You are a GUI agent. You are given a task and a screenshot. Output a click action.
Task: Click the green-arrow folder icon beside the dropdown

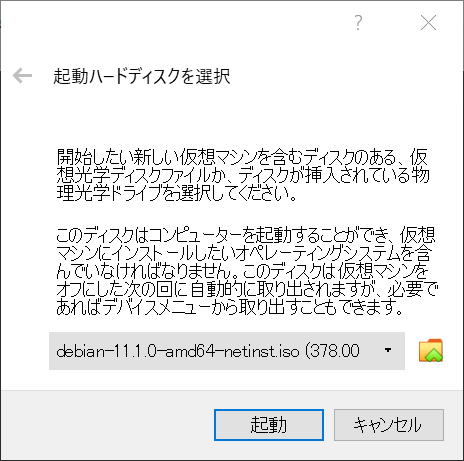tap(431, 350)
